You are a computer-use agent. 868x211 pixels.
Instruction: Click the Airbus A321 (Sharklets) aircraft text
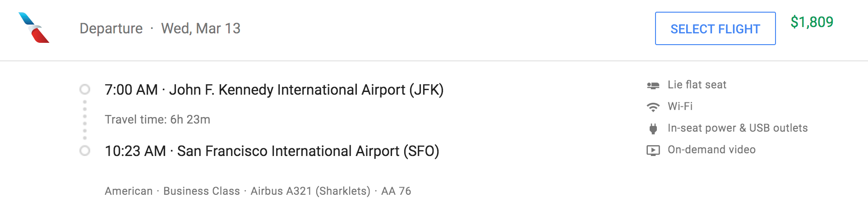[x=310, y=191]
